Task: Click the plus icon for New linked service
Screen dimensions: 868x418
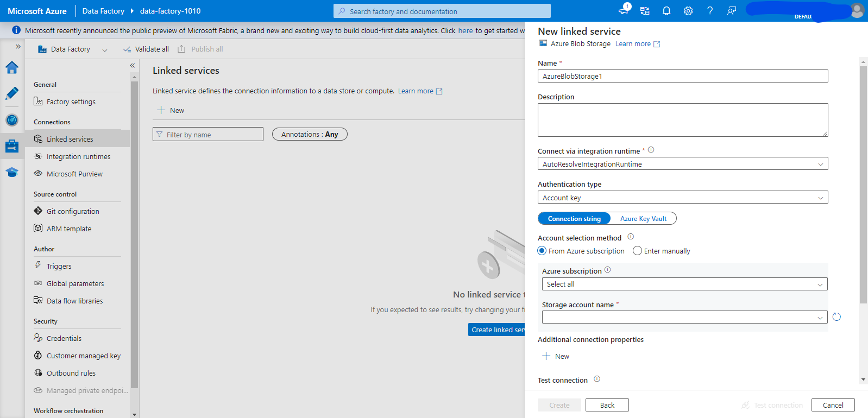Action: pos(161,110)
